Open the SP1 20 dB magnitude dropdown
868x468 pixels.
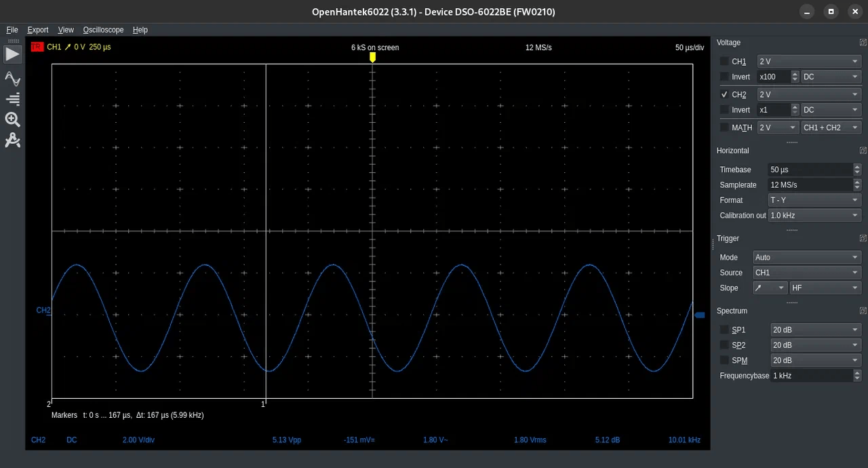tap(816, 330)
